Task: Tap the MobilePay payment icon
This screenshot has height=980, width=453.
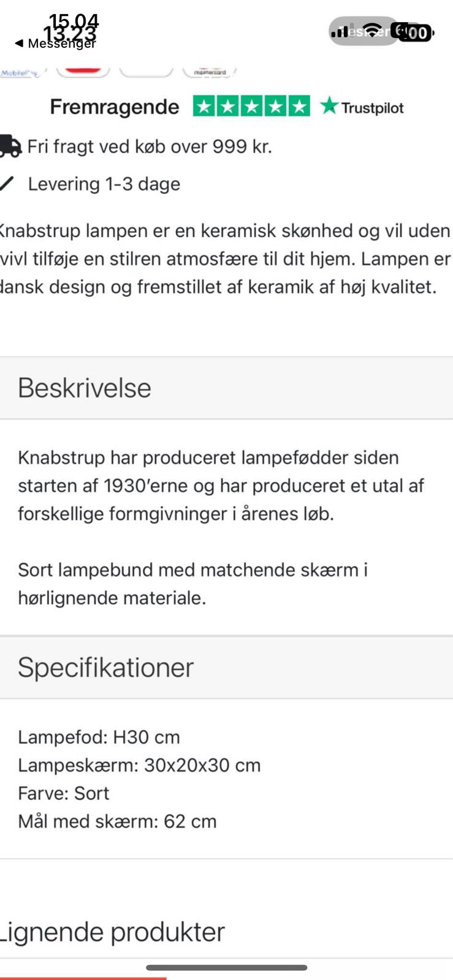Action: coord(20,73)
